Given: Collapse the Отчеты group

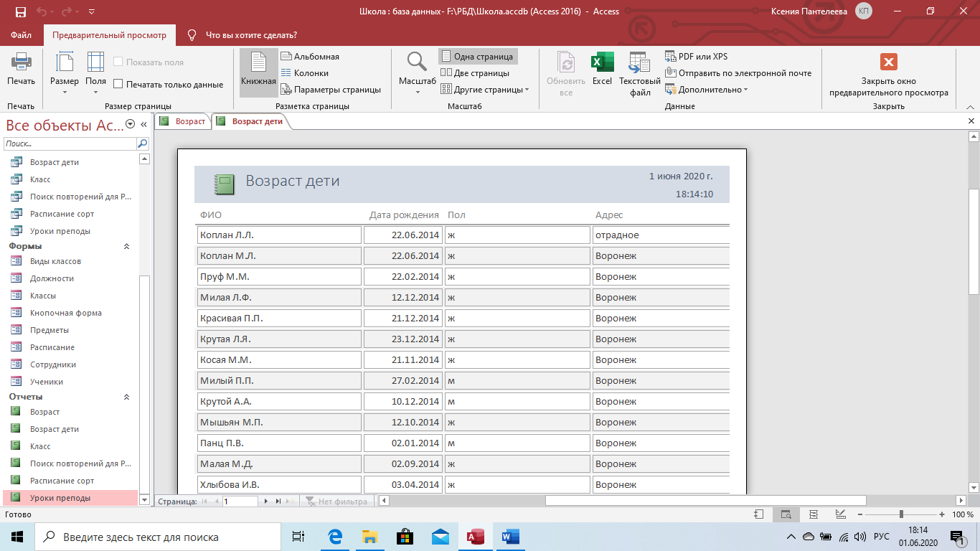Looking at the screenshot, I should coord(127,397).
